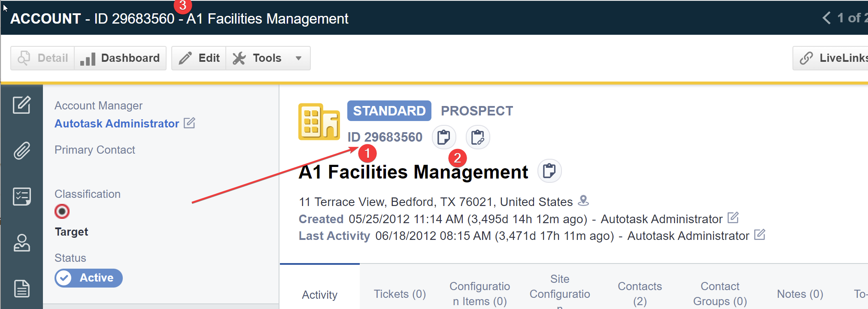Copy the A1 Facilities Management account name
The height and width of the screenshot is (309, 868).
coord(549,171)
